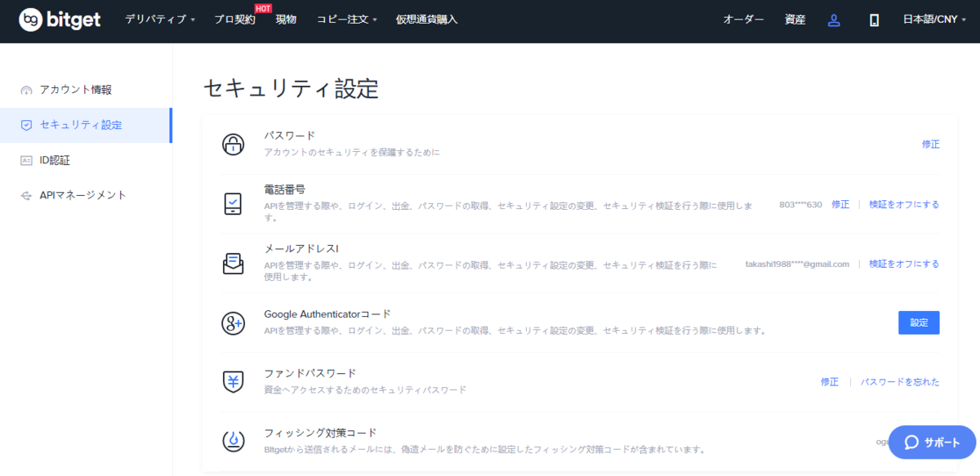
Task: Click the account info gauge icon
Action: pyautogui.click(x=26, y=90)
